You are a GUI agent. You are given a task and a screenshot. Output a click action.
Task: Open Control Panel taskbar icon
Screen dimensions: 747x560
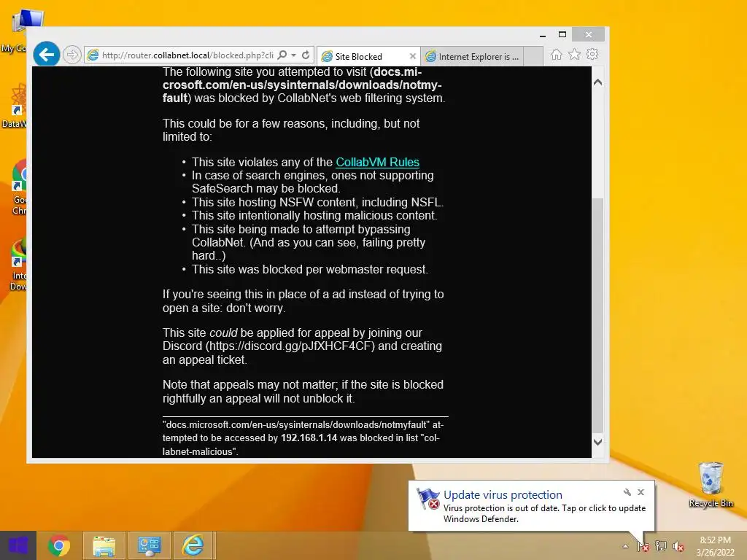[x=149, y=545]
